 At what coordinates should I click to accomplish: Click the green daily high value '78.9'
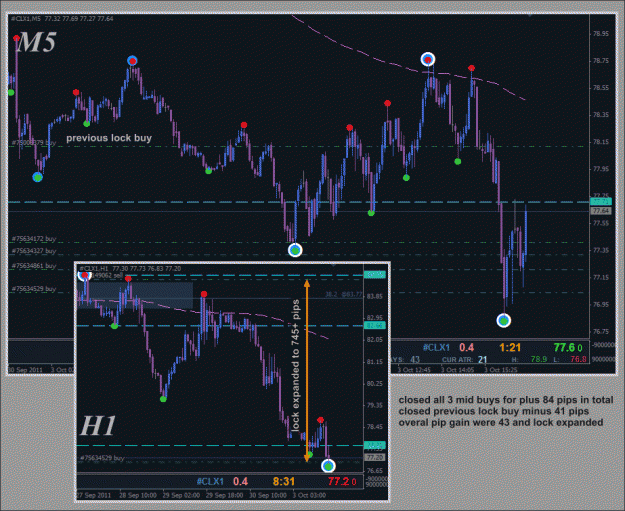tap(539, 359)
